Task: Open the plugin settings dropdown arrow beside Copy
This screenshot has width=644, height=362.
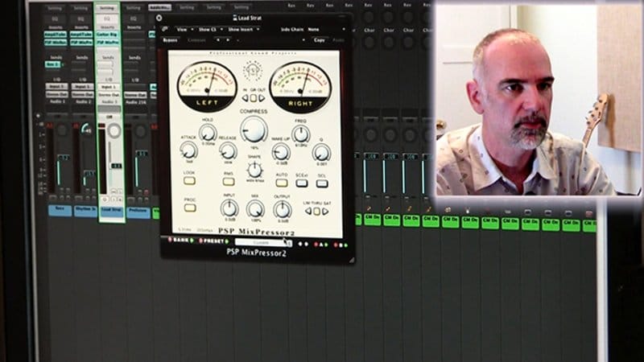Action: [303, 39]
